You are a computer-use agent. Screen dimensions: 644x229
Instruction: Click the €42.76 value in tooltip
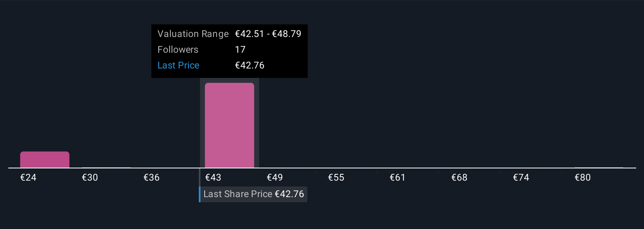click(x=250, y=65)
